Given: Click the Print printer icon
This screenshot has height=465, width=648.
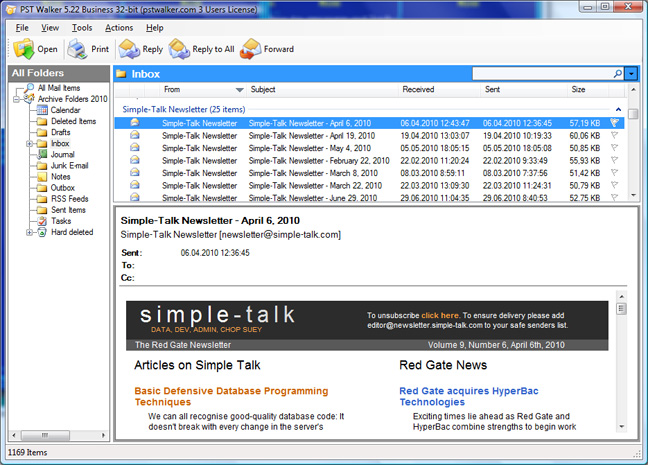Looking at the screenshot, I should coord(77,49).
